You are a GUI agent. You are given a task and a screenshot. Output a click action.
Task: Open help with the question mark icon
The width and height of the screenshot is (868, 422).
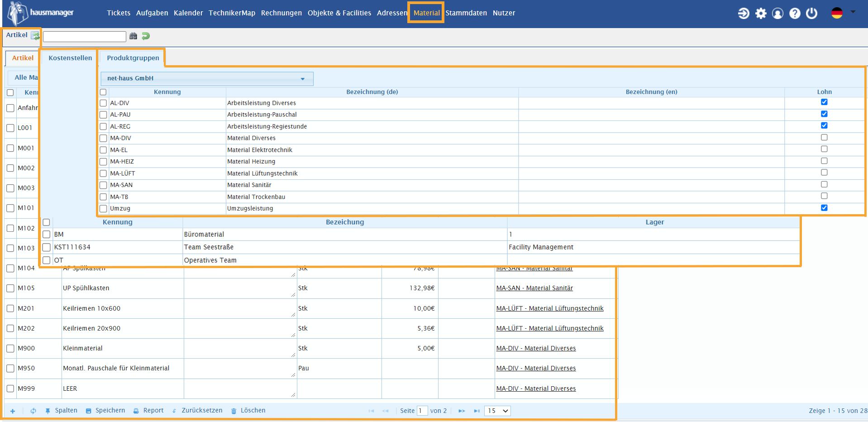tap(795, 13)
